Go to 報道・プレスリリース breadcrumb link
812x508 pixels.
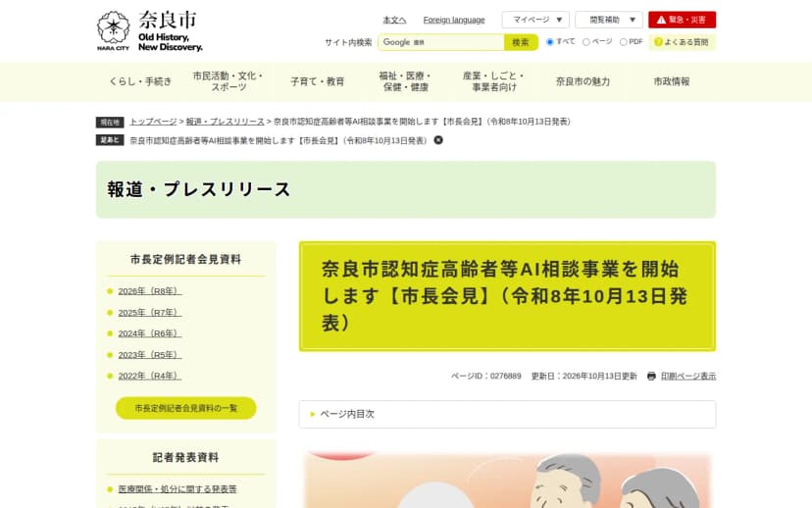pos(226,122)
